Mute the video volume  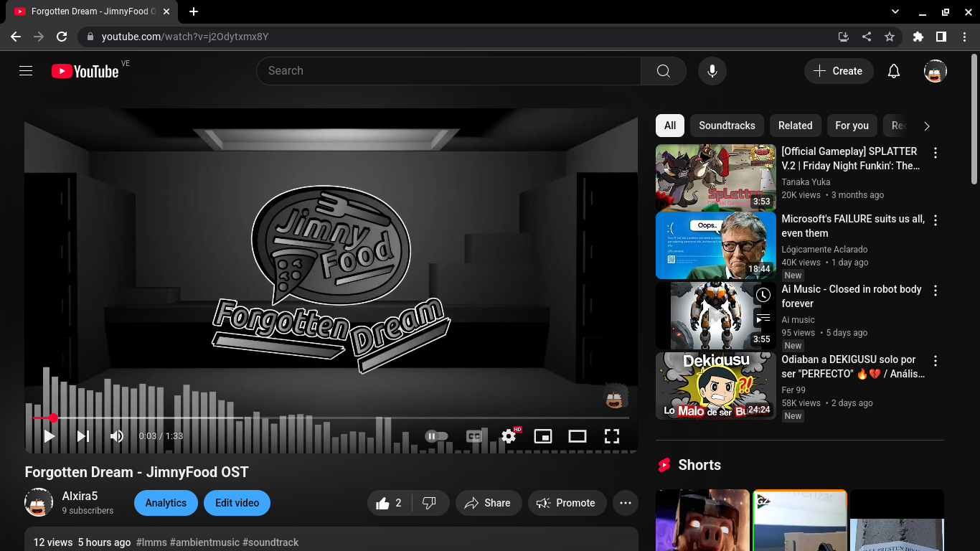click(x=117, y=436)
